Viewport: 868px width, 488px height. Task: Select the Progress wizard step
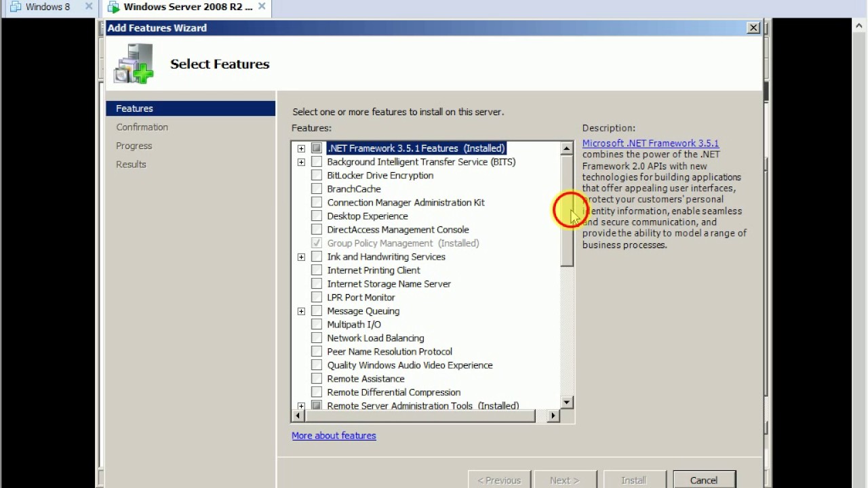134,146
